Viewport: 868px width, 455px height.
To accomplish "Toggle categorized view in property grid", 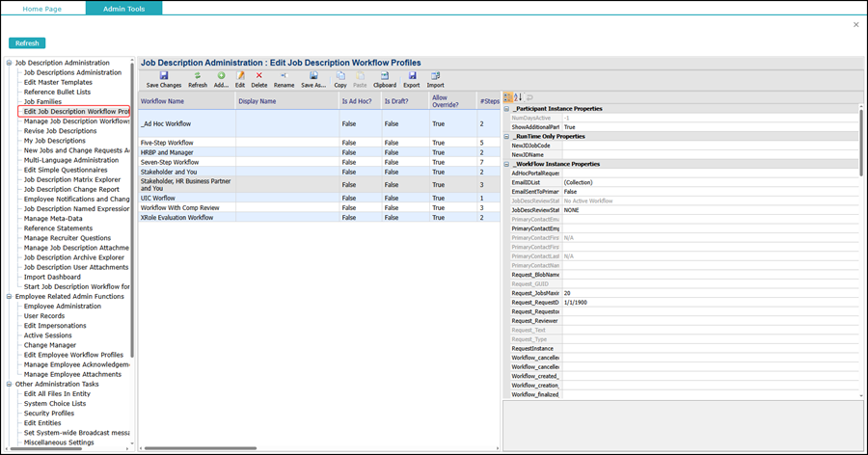I will (508, 97).
